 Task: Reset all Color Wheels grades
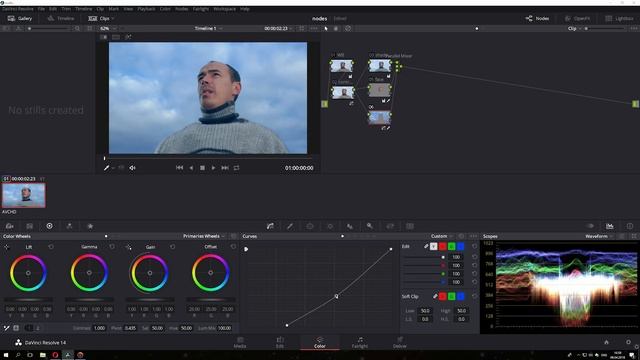(233, 236)
